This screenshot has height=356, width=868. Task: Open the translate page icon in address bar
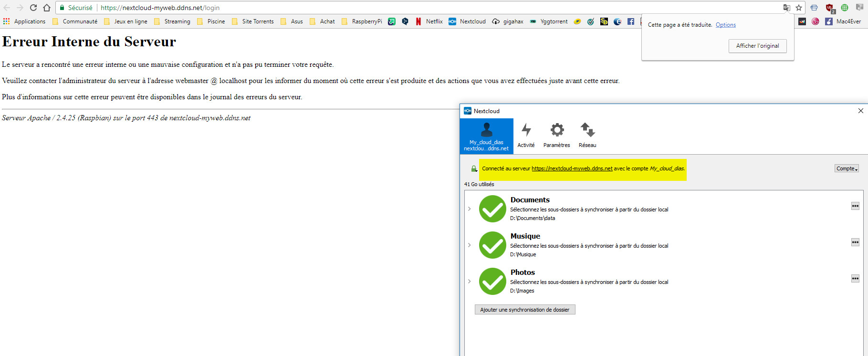[x=786, y=8]
